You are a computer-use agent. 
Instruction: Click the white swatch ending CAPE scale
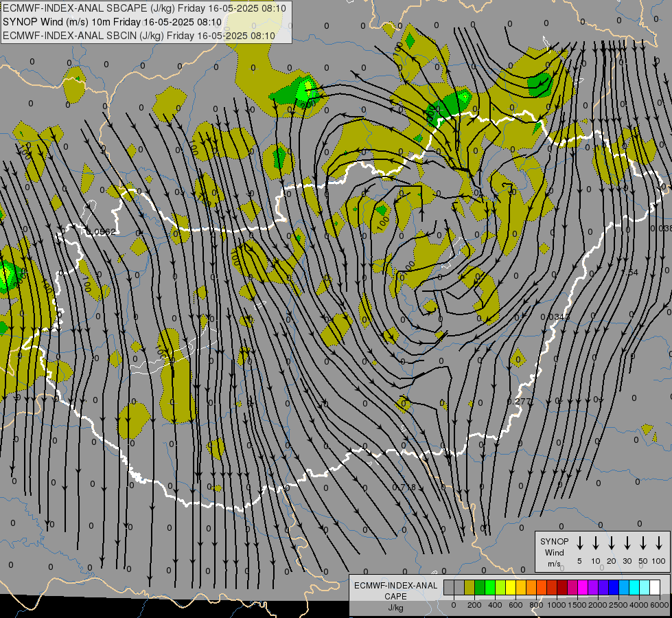(x=656, y=588)
